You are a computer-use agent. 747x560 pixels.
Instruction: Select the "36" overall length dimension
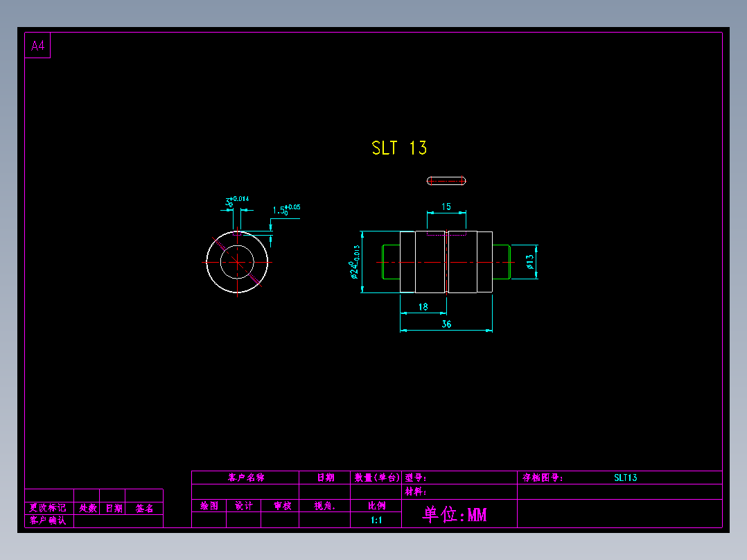(446, 324)
